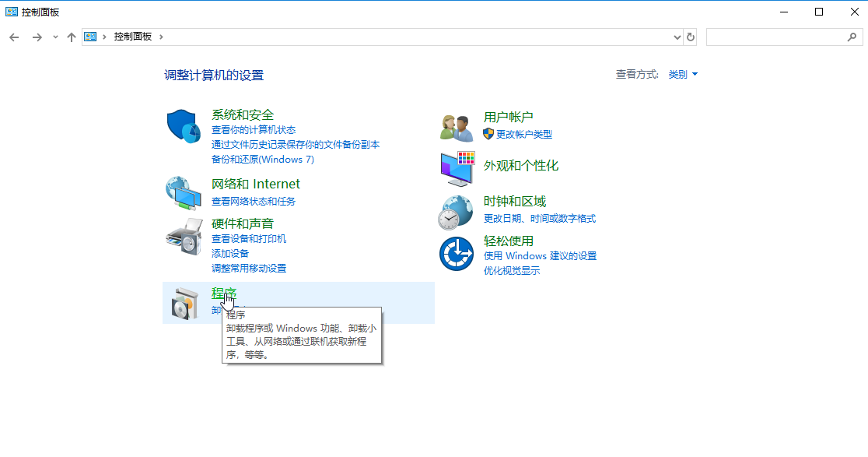Open the 轻松使用 blue circle icon
The width and height of the screenshot is (868, 457).
pos(456,254)
